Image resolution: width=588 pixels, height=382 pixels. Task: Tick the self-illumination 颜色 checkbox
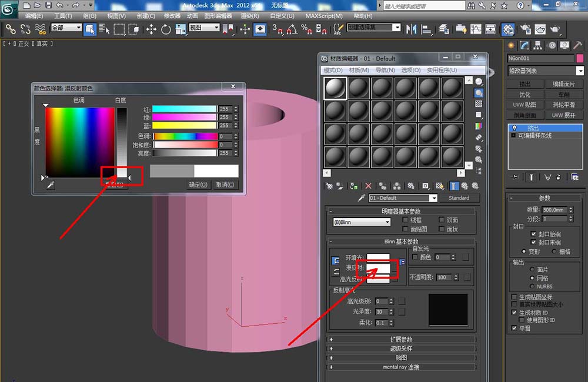pyautogui.click(x=415, y=257)
